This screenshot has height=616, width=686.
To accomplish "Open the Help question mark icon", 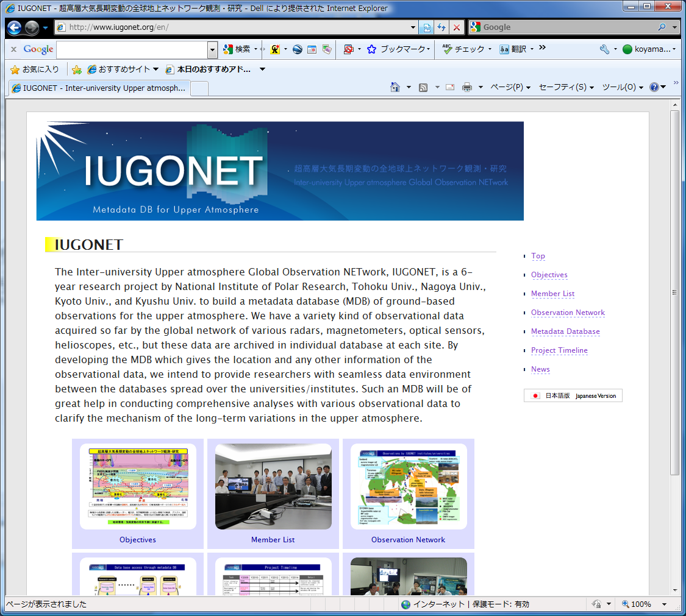I will (x=654, y=87).
